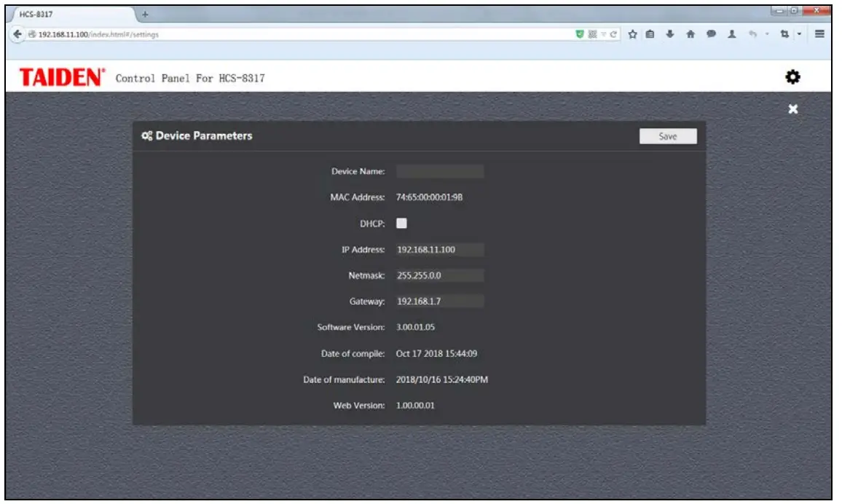842x504 pixels.
Task: Toggle the DHCP checkbox
Action: pyautogui.click(x=401, y=224)
